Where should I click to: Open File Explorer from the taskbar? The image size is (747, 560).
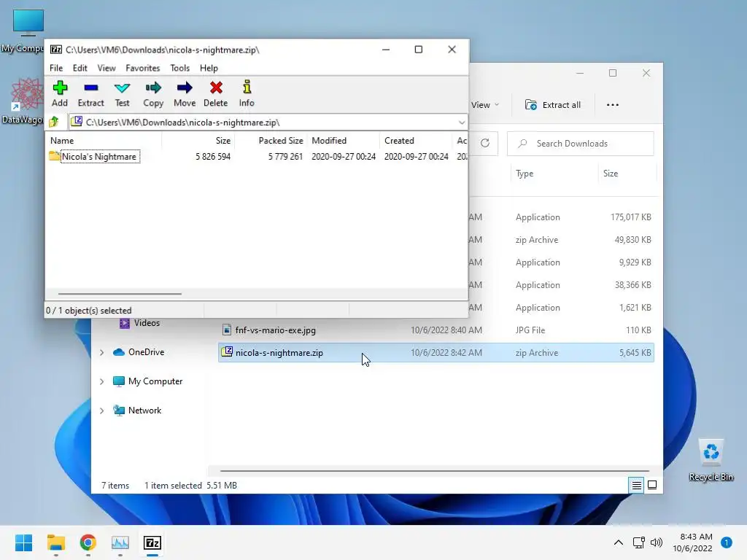[x=55, y=542]
